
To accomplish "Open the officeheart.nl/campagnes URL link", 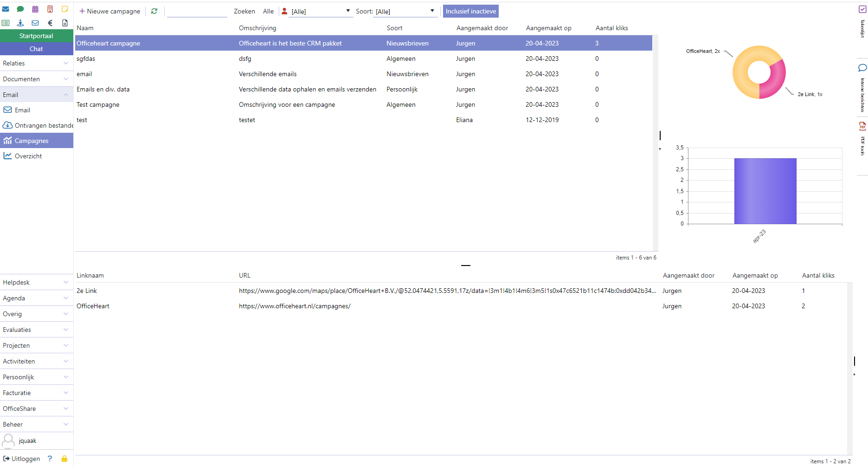I will (x=295, y=306).
